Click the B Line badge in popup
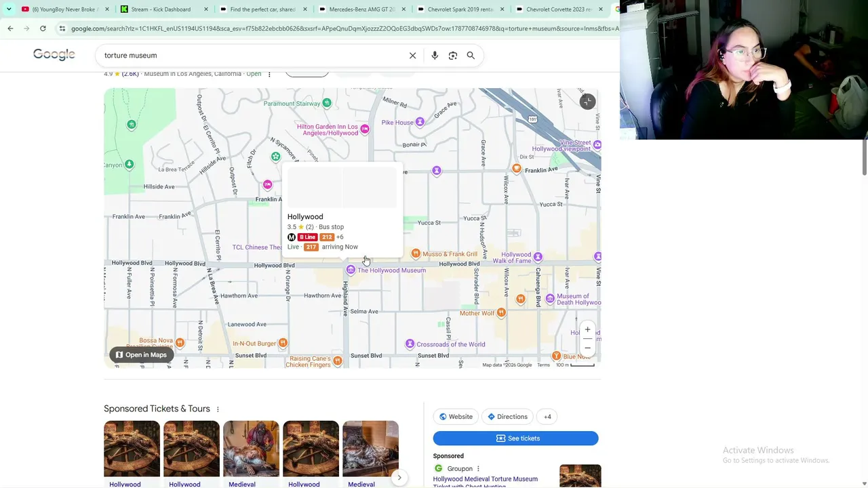This screenshot has height=488, width=868. pos(307,237)
